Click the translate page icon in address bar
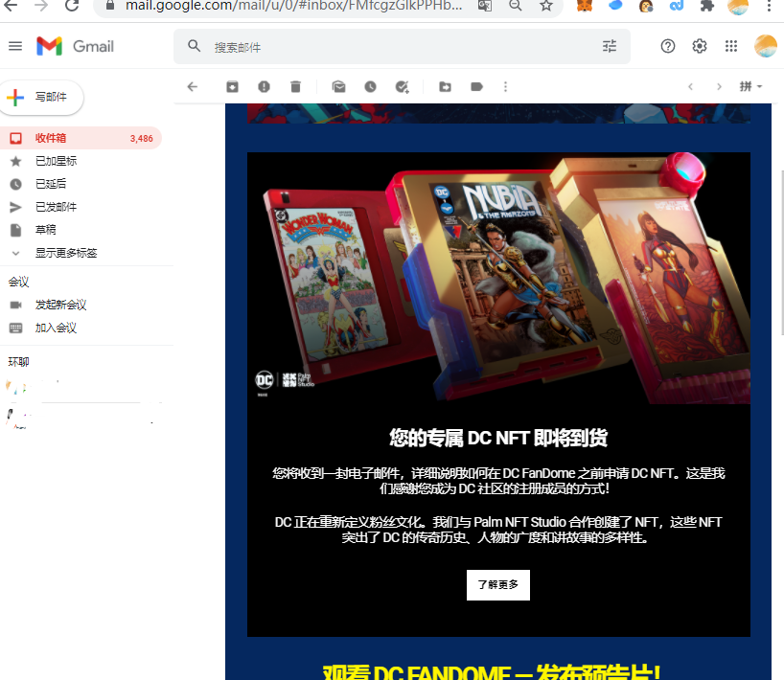This screenshot has width=784, height=680. [485, 6]
